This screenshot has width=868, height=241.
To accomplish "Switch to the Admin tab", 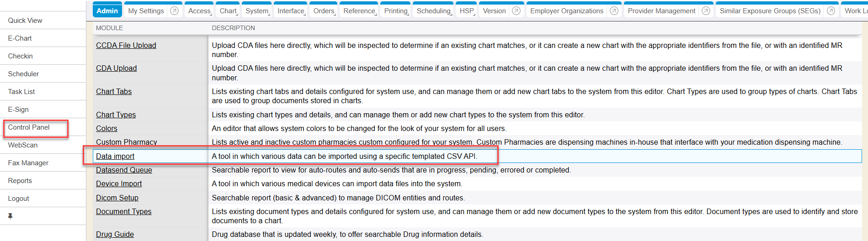I will tap(107, 11).
